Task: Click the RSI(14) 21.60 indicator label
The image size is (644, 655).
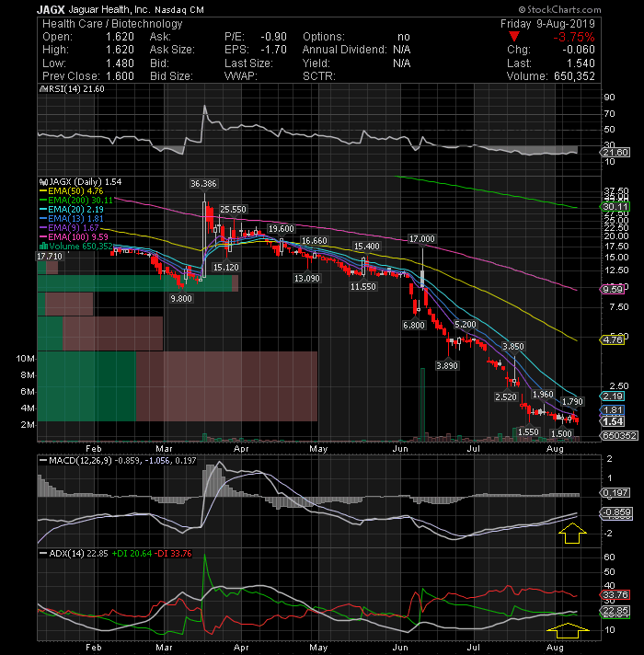Action: [x=72, y=89]
